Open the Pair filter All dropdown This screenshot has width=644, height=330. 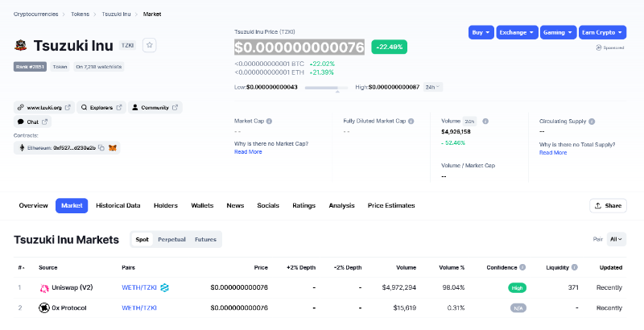(x=617, y=239)
